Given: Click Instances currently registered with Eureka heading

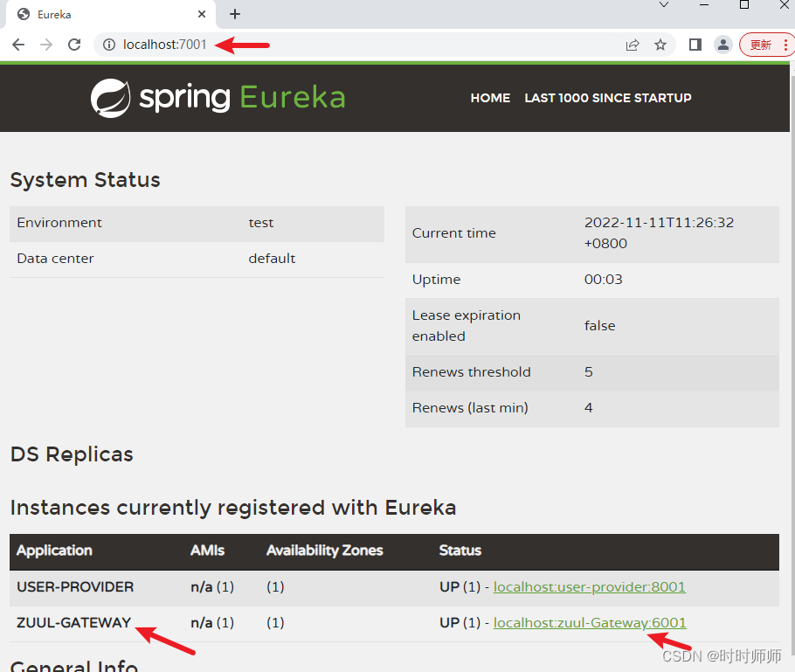Looking at the screenshot, I should tap(233, 508).
